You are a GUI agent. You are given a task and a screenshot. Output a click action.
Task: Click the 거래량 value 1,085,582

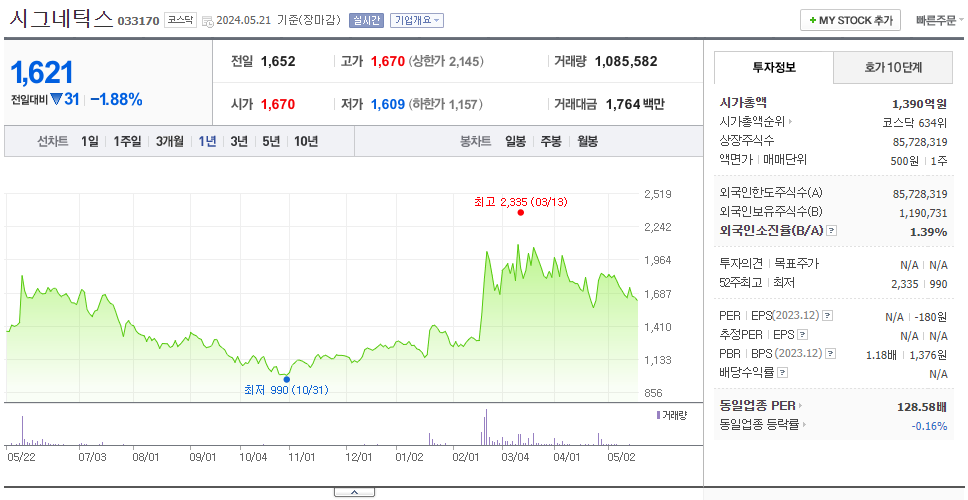tap(626, 61)
